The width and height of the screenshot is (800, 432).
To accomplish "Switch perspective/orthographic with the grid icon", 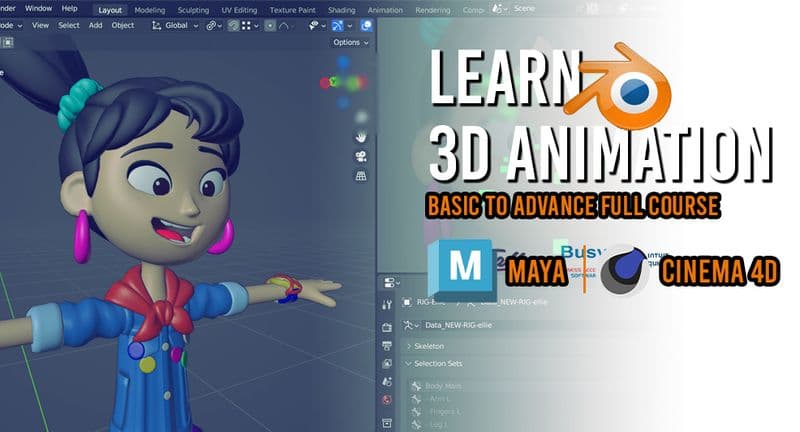I will [x=361, y=176].
